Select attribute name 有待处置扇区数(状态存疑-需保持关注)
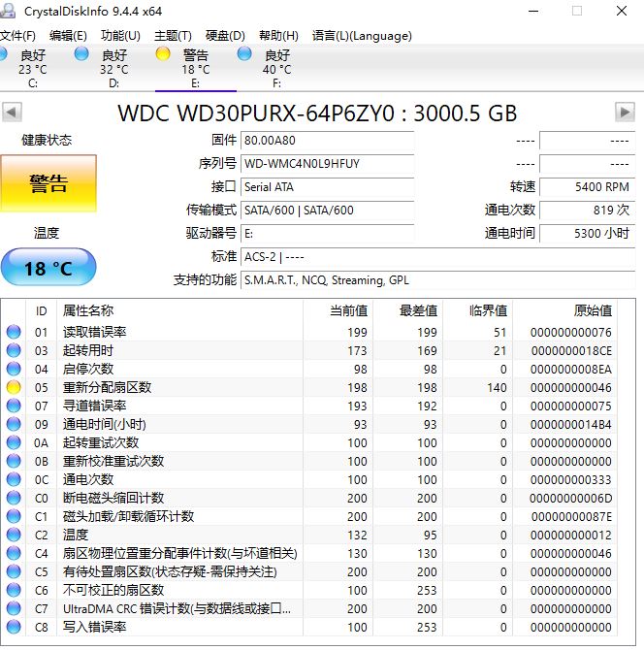Image resolution: width=644 pixels, height=650 pixels. 170,572
